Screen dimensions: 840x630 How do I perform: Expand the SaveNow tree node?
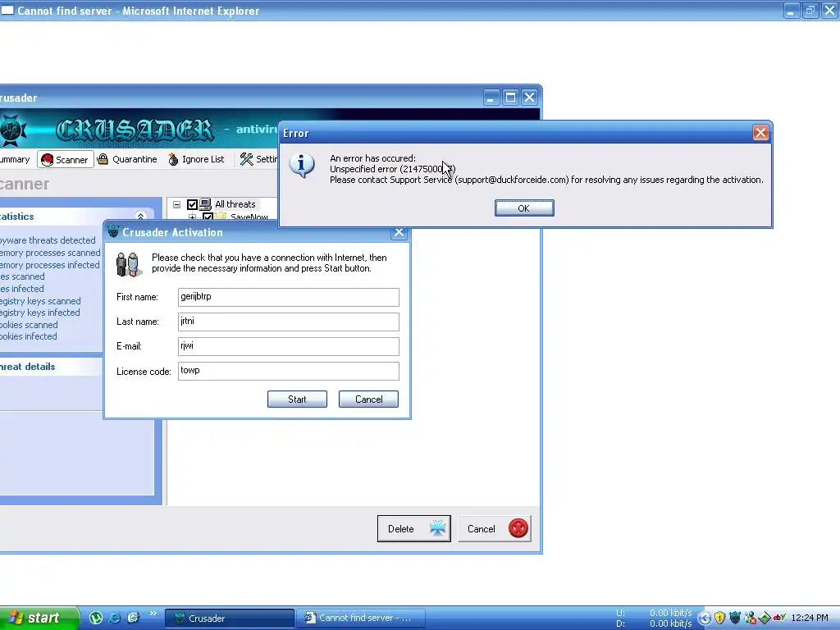(192, 217)
